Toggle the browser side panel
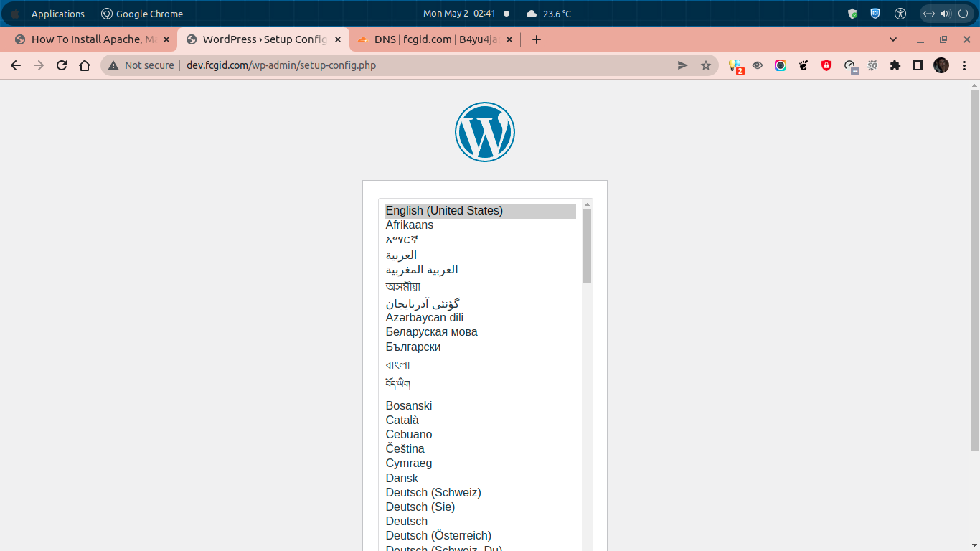Viewport: 980px width, 551px height. (918, 65)
